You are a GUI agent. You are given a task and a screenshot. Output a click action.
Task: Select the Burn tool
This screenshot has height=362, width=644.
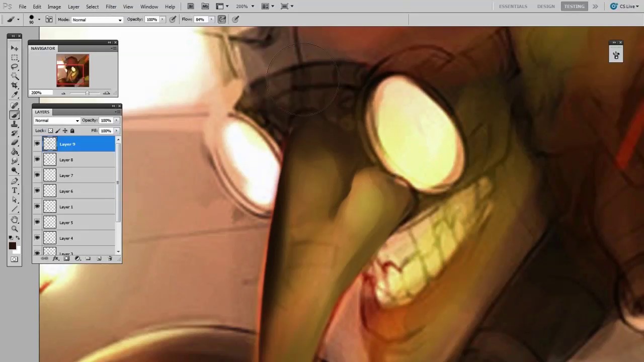[15, 170]
